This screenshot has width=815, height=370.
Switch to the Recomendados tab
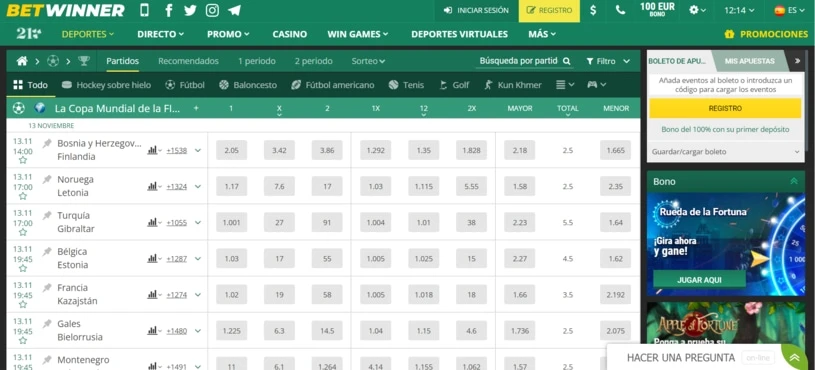188,61
